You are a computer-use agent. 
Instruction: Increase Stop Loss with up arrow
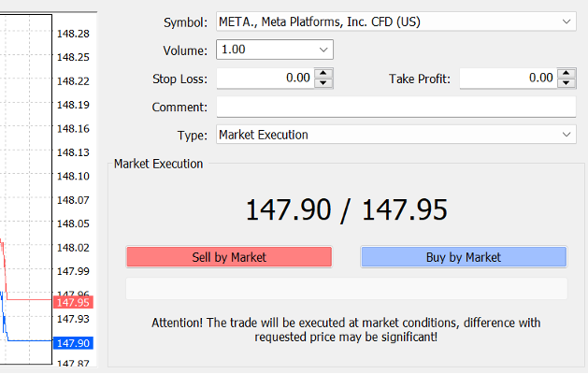point(323,74)
